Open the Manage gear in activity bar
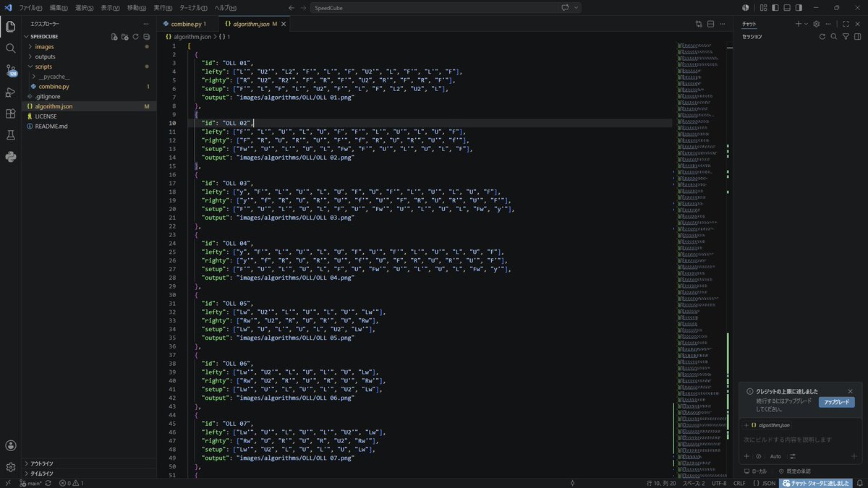Screen dimensions: 868x488 [x=10, y=467]
